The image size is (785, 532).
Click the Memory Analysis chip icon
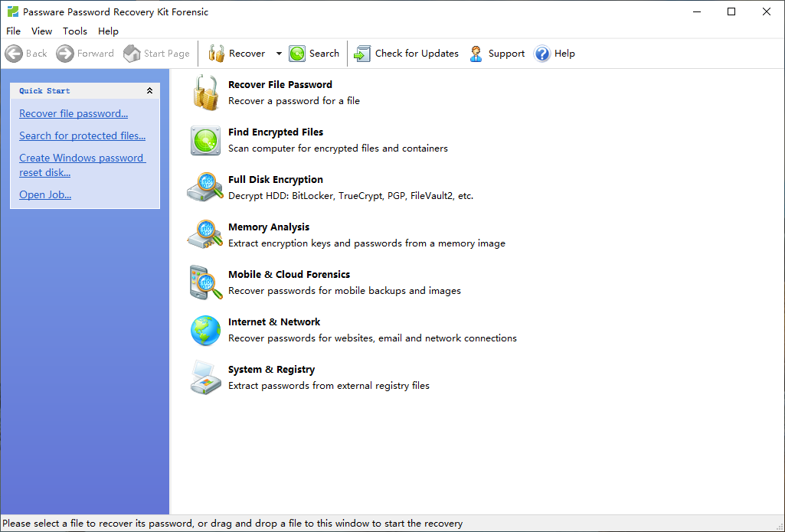[x=205, y=234]
